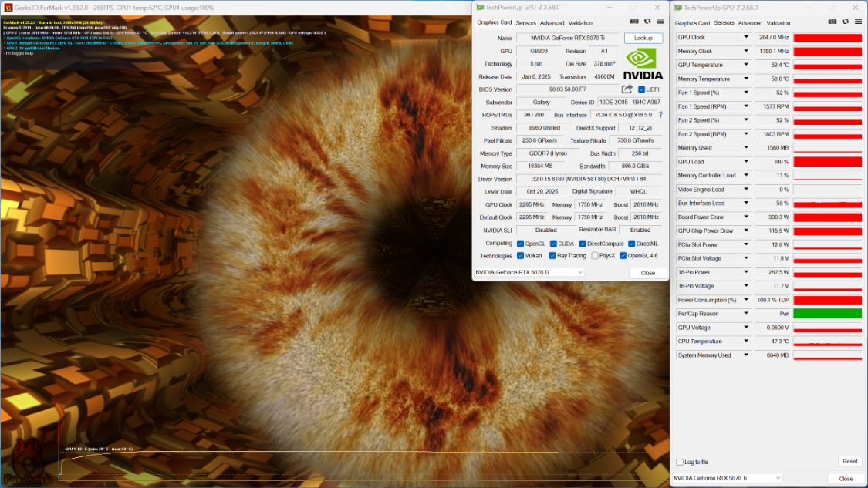Viewport: 868px width, 488px height.
Task: Click the Reset button in Sensors window
Action: [x=849, y=462]
